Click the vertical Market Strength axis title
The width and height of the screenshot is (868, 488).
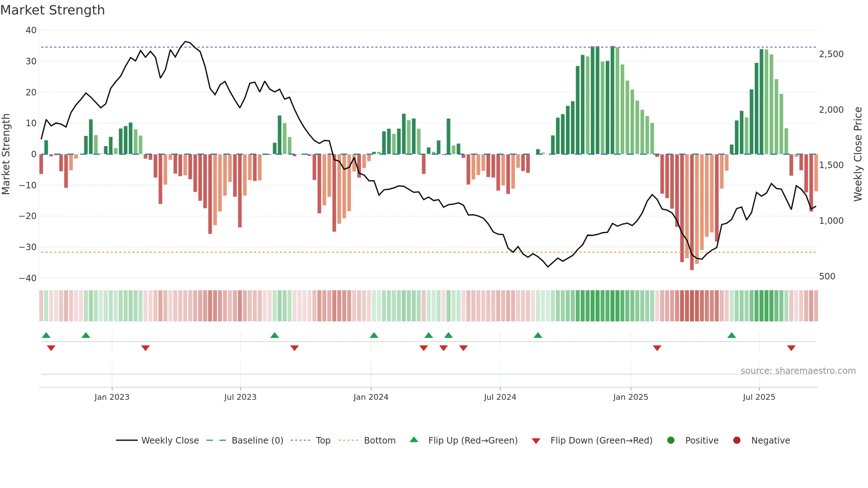click(6, 154)
